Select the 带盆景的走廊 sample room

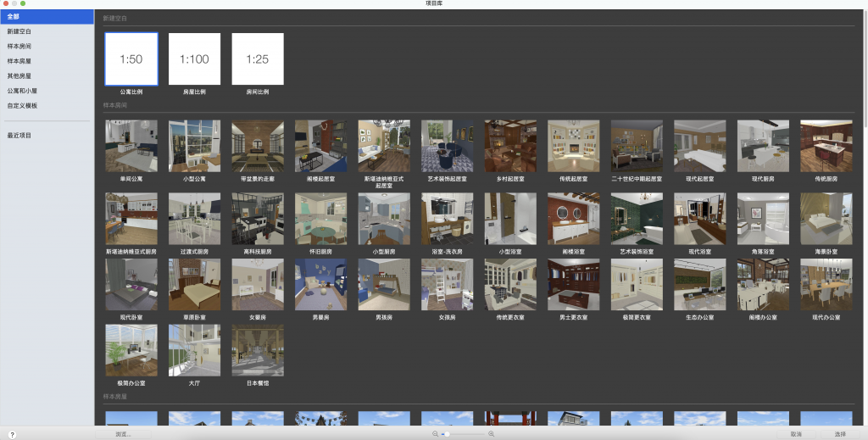coord(258,146)
